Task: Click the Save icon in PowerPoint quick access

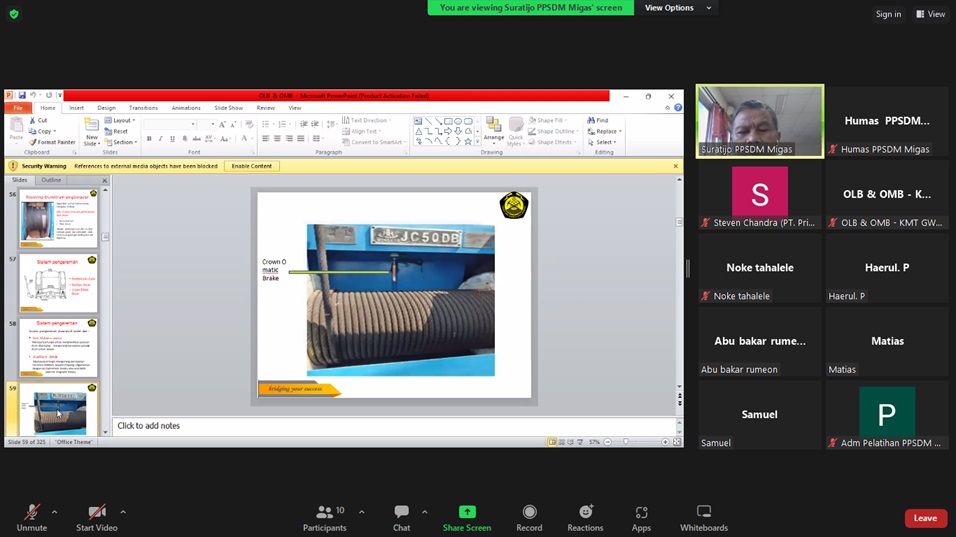Action: click(x=22, y=96)
